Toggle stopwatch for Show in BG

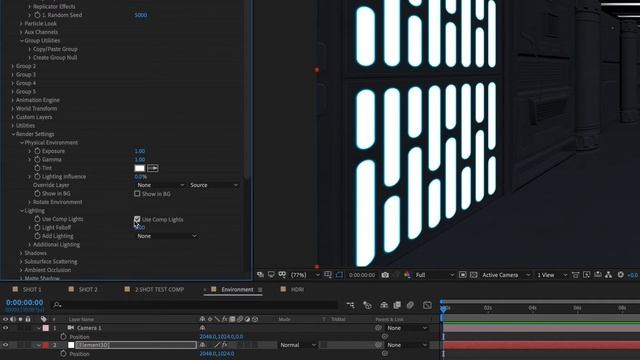click(x=37, y=193)
